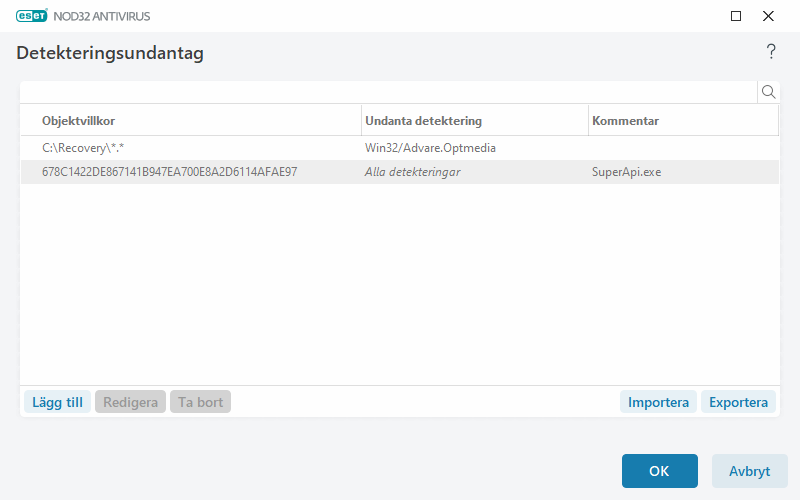Open help with the question mark icon
800x500 pixels.
point(771,52)
